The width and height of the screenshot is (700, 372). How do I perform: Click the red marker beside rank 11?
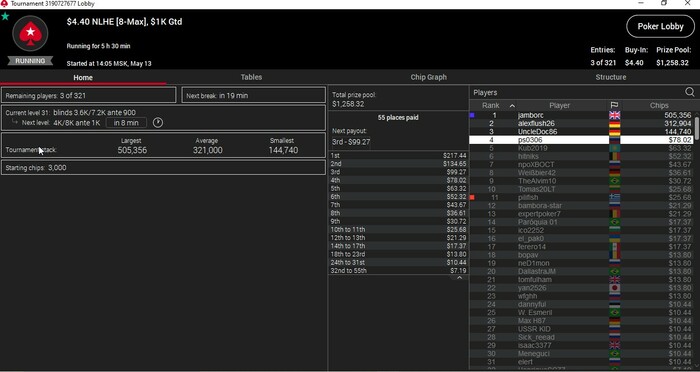472,197
